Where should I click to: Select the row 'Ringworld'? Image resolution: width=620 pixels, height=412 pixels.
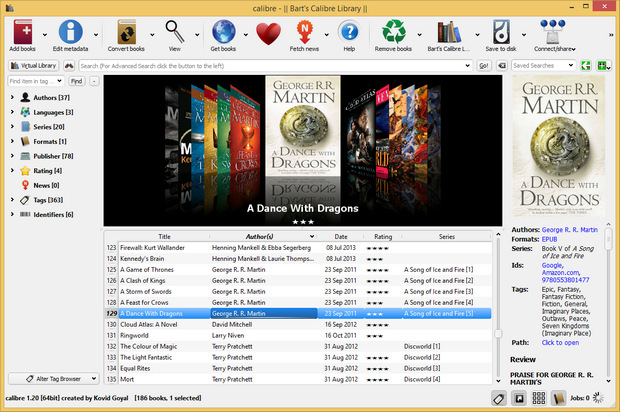tap(299, 335)
